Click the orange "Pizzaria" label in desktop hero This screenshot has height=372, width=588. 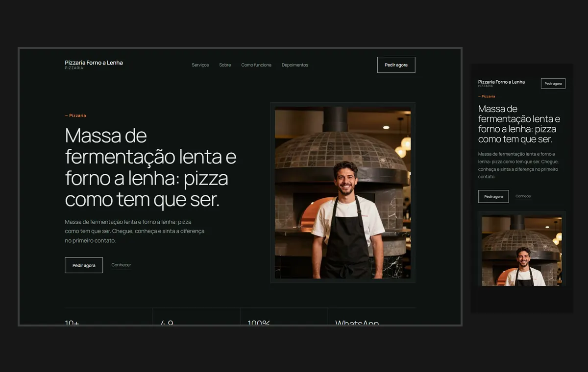(x=75, y=116)
